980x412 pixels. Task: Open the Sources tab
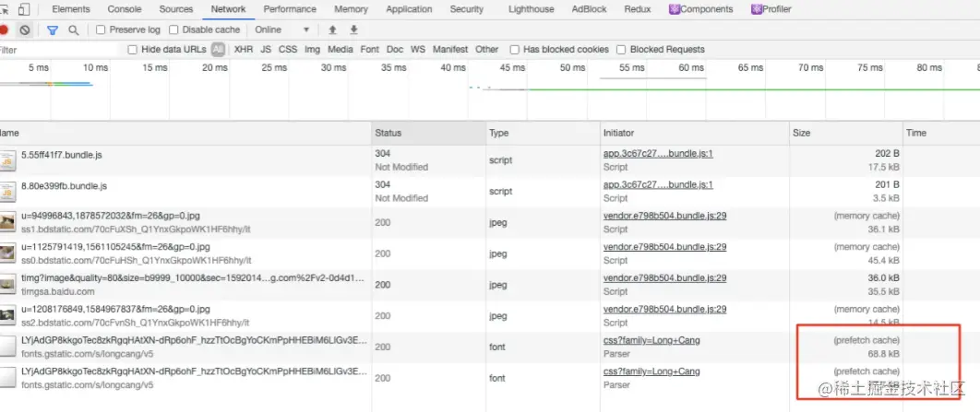(x=176, y=9)
